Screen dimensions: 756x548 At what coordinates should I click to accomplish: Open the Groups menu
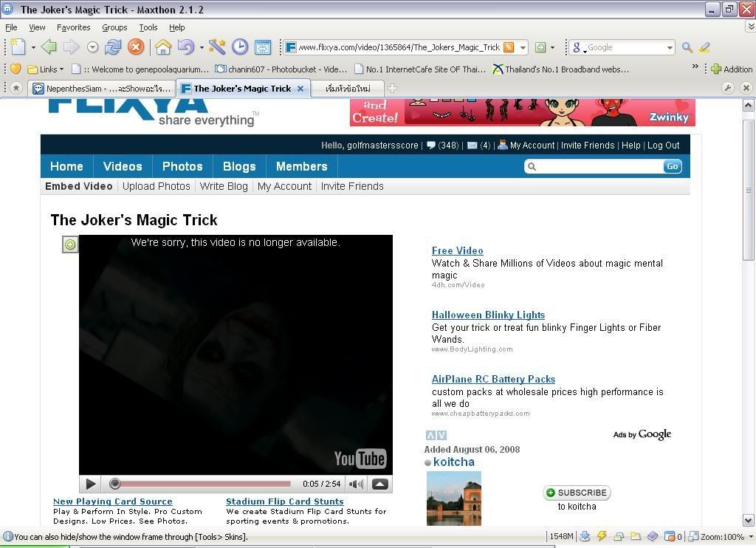pos(114,27)
